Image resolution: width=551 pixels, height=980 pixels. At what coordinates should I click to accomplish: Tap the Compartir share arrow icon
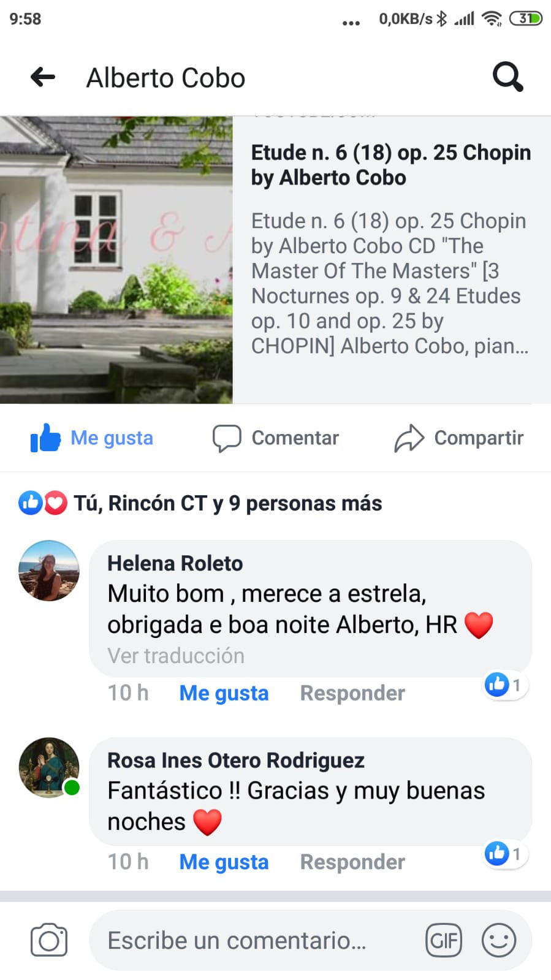409,438
